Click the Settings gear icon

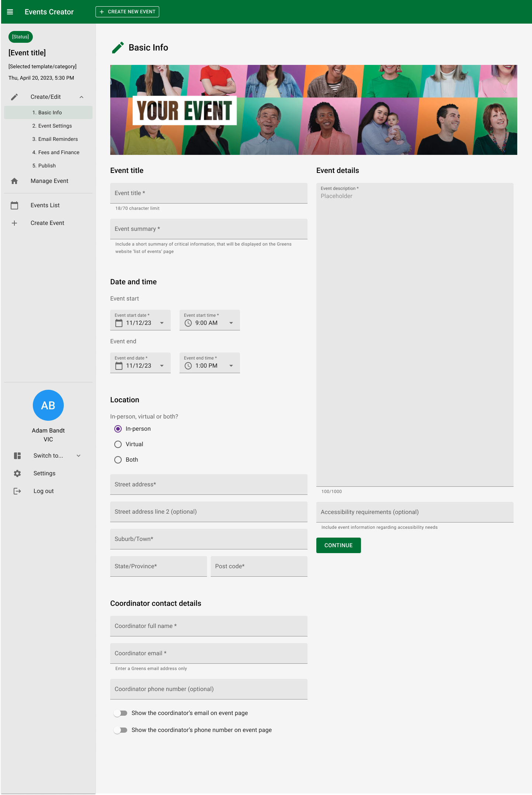(x=17, y=473)
